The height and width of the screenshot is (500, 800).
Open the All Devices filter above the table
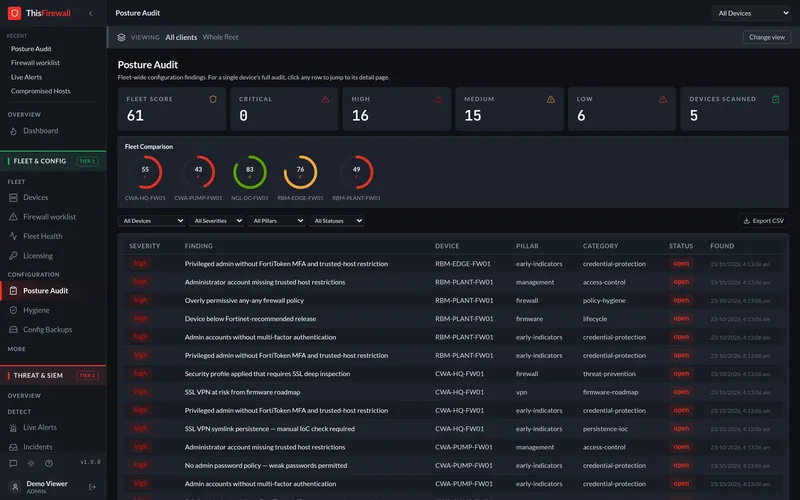[x=152, y=221]
